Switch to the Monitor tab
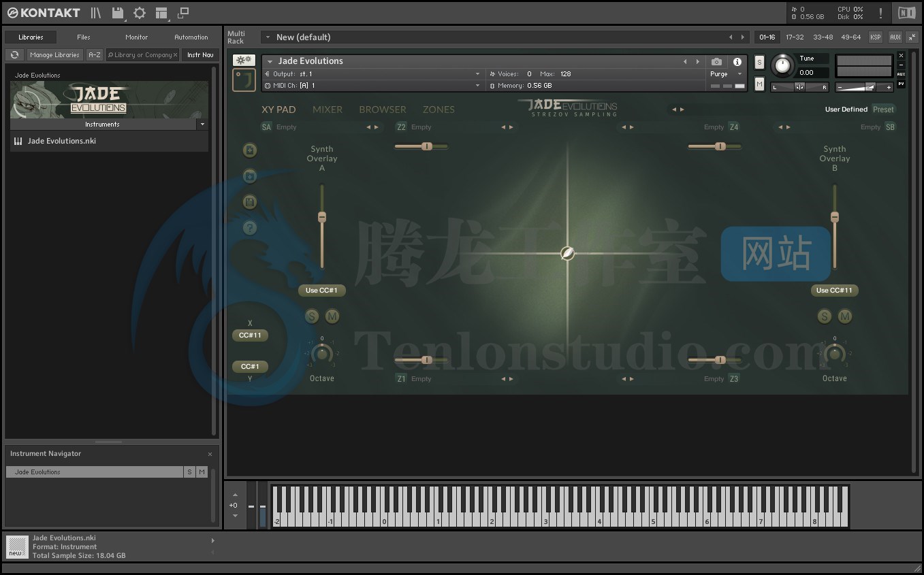Screen dimensions: 924x575 [137, 37]
